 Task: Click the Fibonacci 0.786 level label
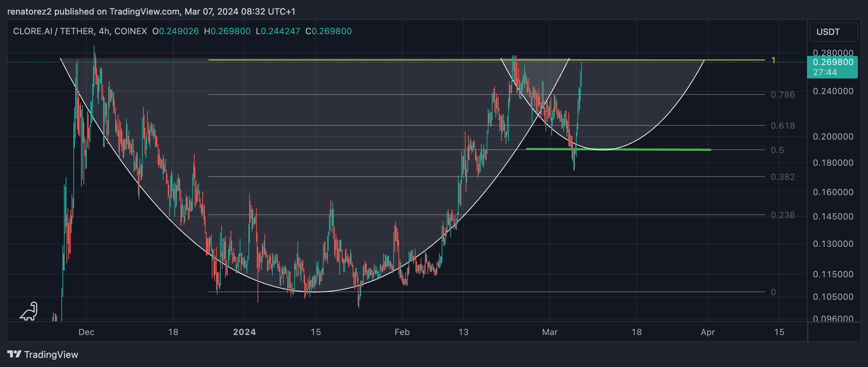pos(783,95)
